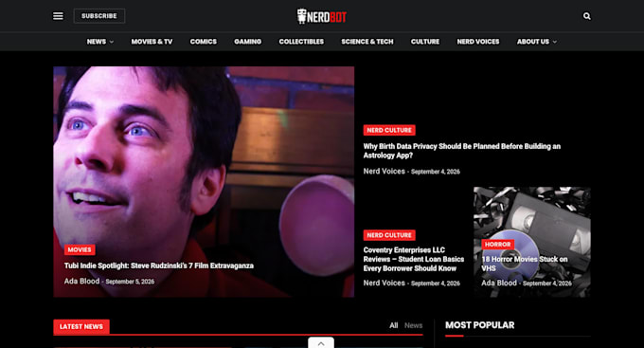Open the Comics section
The image size is (644, 348).
click(x=204, y=42)
